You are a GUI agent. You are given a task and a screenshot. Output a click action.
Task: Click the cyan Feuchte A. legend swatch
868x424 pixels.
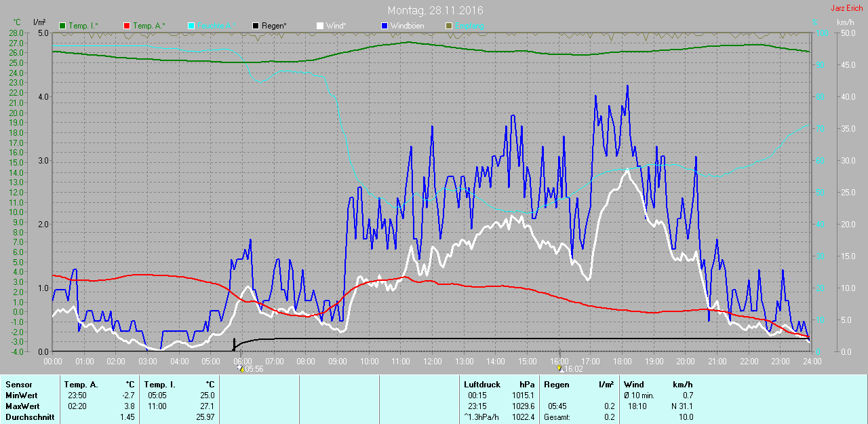pos(191,26)
